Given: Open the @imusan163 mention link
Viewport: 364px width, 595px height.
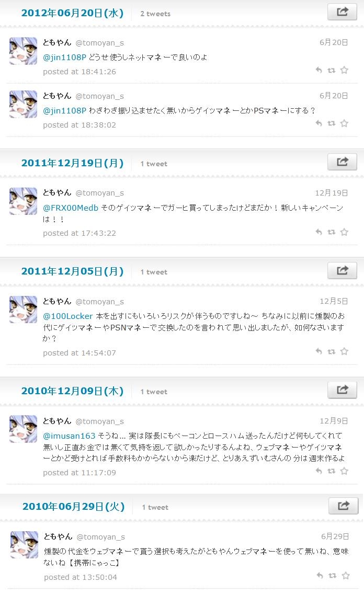Looking at the screenshot, I should tap(69, 436).
